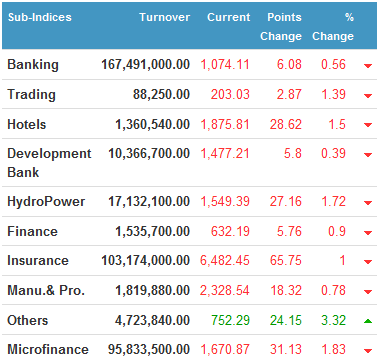386x361 pixels.
Task: Click the Points Change column header
Action: click(x=281, y=26)
